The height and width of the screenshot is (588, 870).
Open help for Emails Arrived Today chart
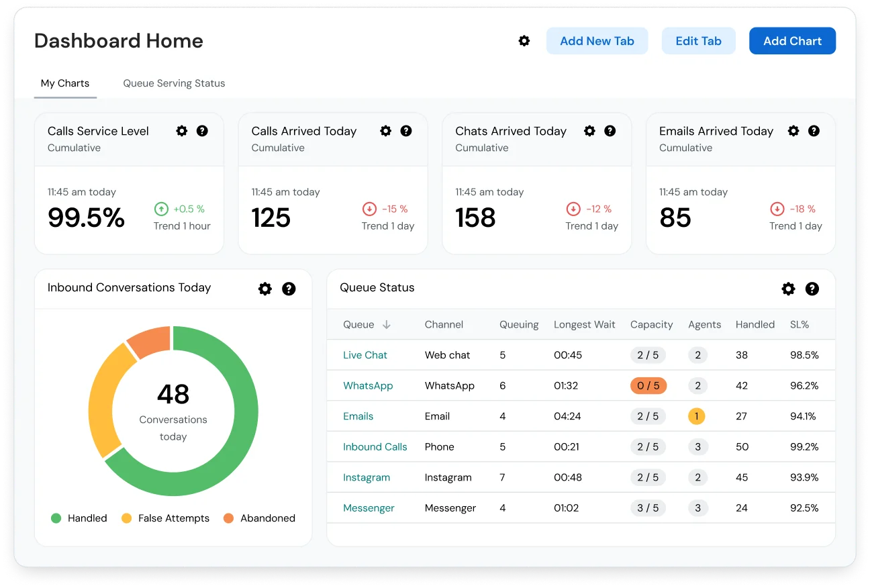[x=814, y=131]
